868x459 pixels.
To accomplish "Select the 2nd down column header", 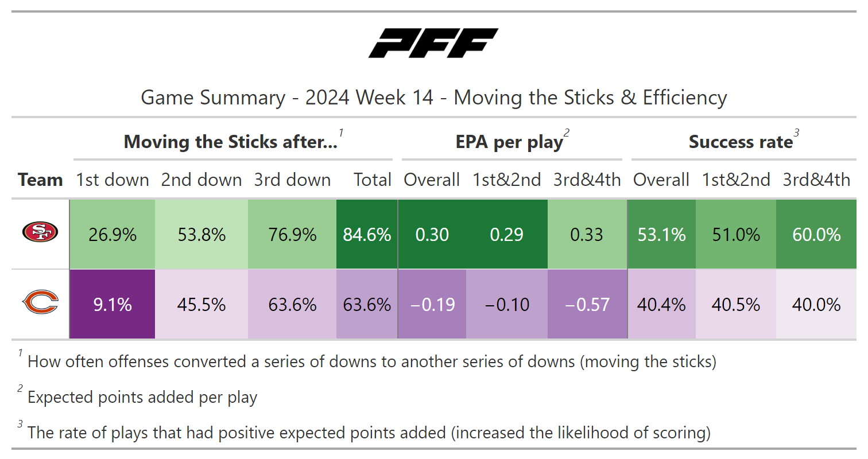I will 201,180.
